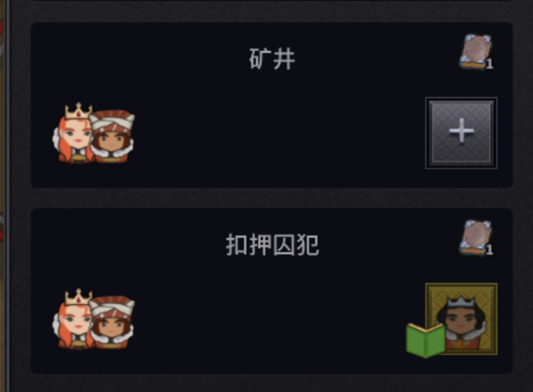Open the 扣押囚犯 card title
The height and width of the screenshot is (392, 533).
[272, 245]
